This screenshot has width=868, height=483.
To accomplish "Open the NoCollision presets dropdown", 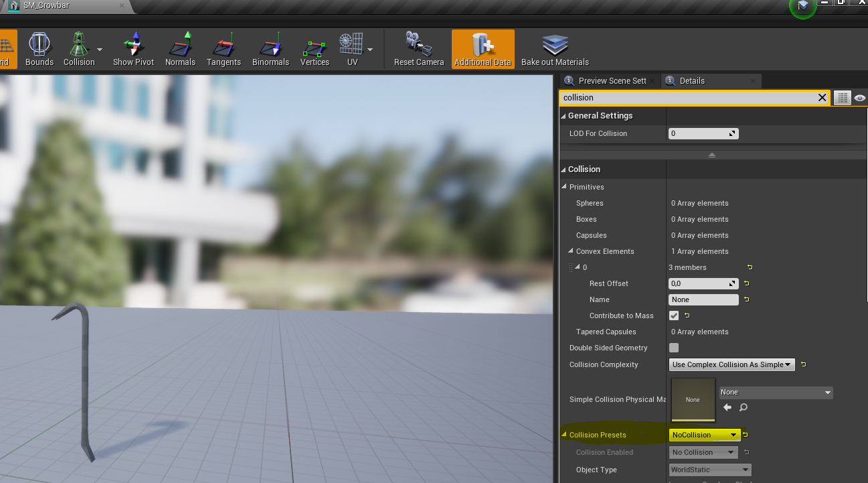I will pyautogui.click(x=705, y=435).
